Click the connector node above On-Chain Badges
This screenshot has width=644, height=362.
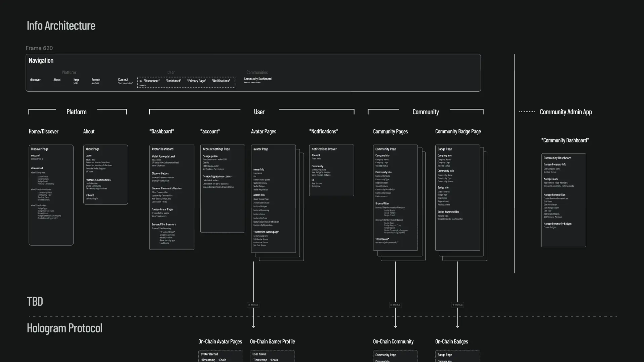point(457,305)
